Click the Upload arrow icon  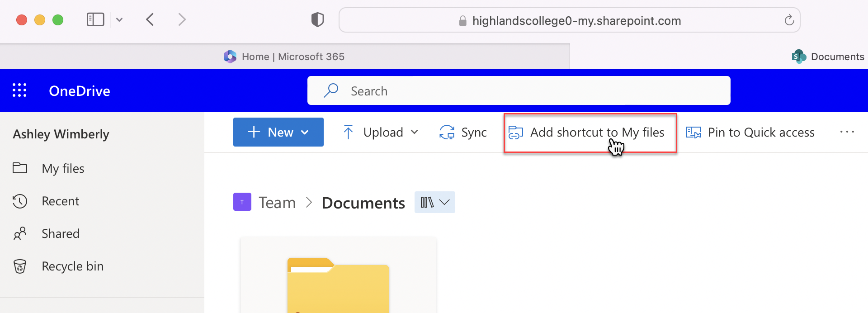[x=348, y=132]
